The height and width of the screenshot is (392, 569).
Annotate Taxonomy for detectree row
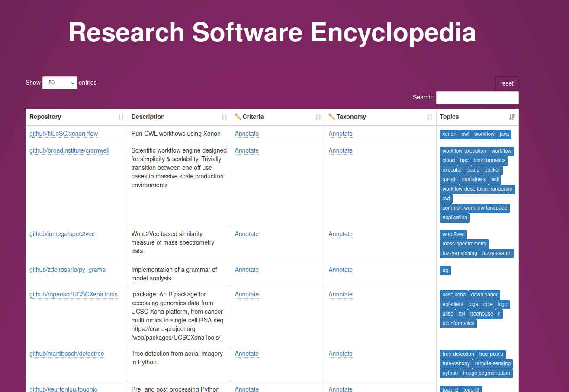coord(341,354)
